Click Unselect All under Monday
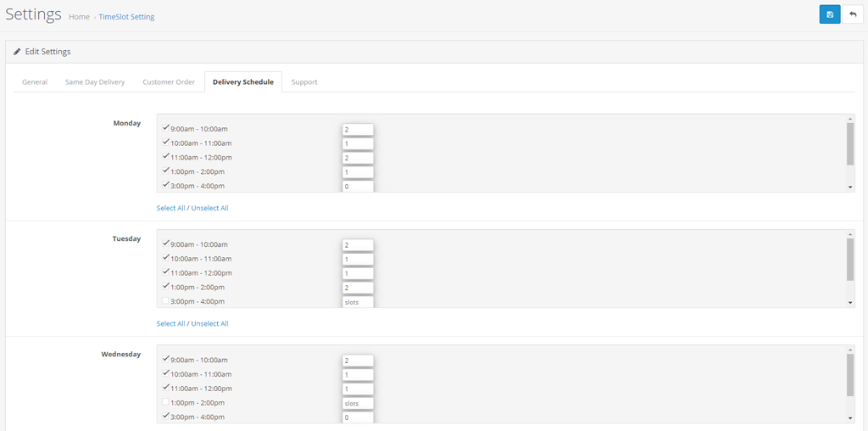This screenshot has width=868, height=431. point(210,209)
